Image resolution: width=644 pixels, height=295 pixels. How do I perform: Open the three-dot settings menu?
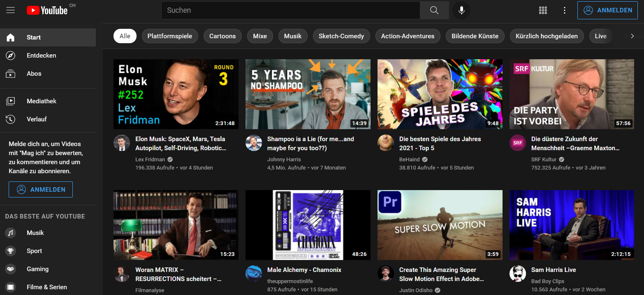(x=564, y=10)
